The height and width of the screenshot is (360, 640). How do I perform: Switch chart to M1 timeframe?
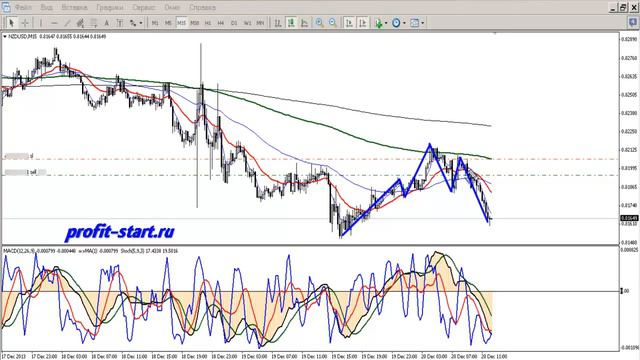tap(155, 23)
